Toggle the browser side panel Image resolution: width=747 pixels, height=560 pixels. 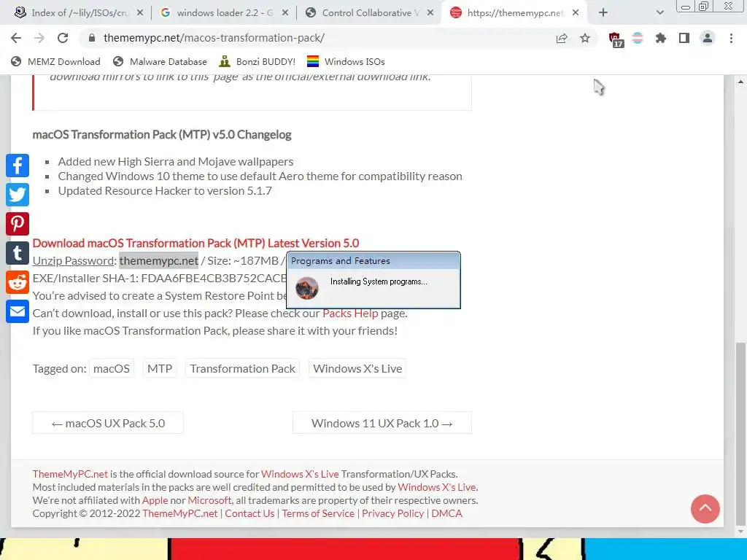[684, 39]
